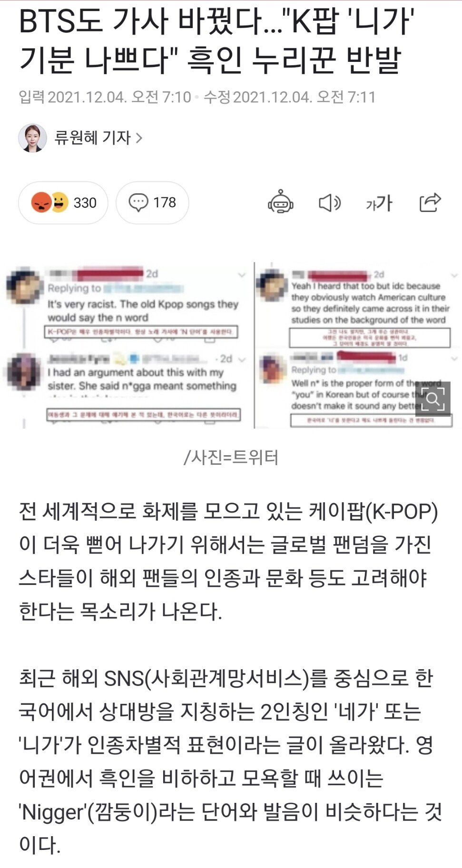Open reporter 류원혜's profile photo

click(33, 138)
